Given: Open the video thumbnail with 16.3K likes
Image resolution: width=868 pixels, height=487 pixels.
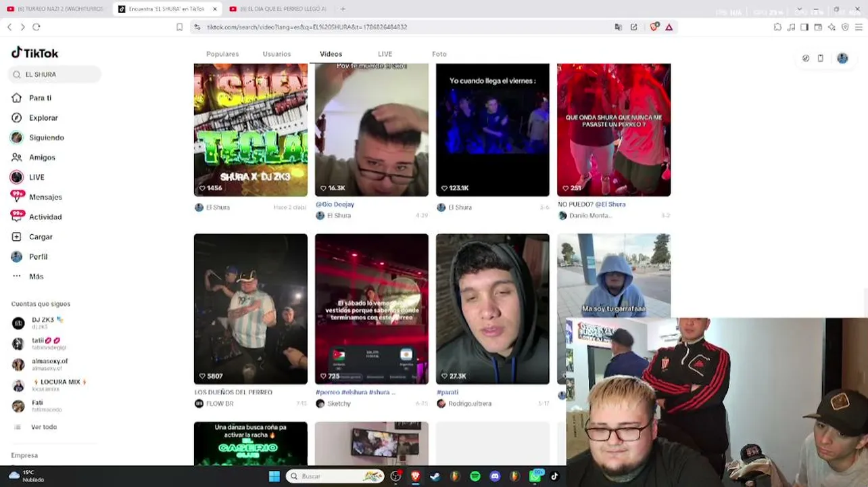Looking at the screenshot, I should pos(372,130).
